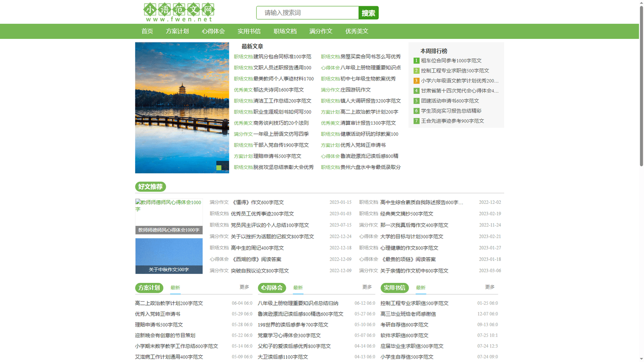Click the 心得体会 section heading badge
Viewport: 644px width, 362px height.
point(272,288)
